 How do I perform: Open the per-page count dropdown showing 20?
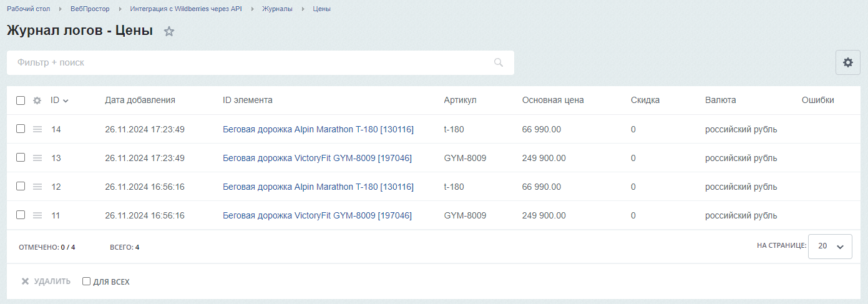[830, 246]
